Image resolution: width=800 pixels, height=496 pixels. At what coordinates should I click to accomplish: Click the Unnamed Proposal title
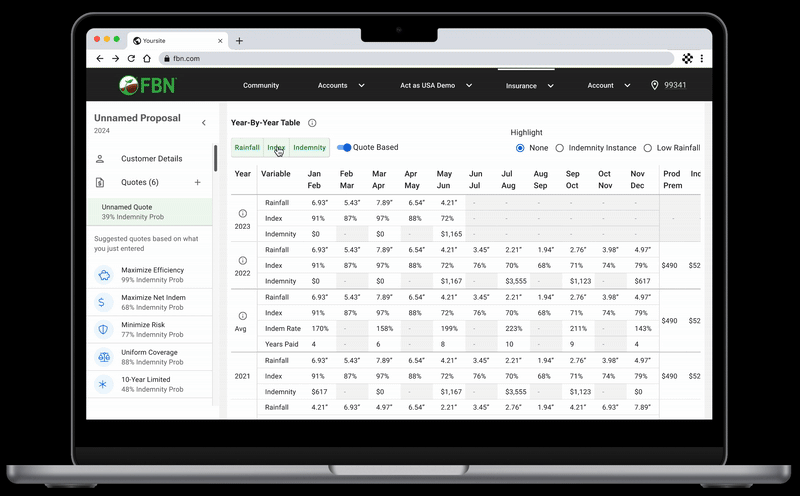(137, 118)
